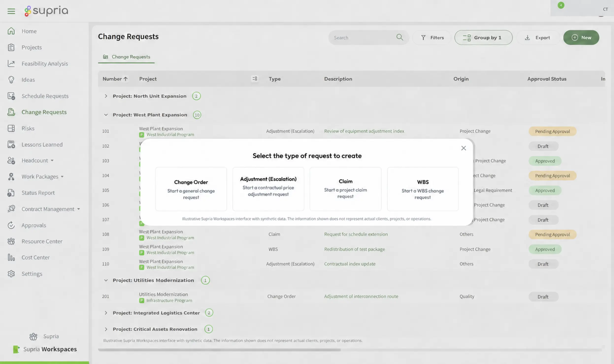Viewport: 614px width, 364px height.
Task: Click the Supria team icon at sidebar bottom
Action: pyautogui.click(x=33, y=336)
